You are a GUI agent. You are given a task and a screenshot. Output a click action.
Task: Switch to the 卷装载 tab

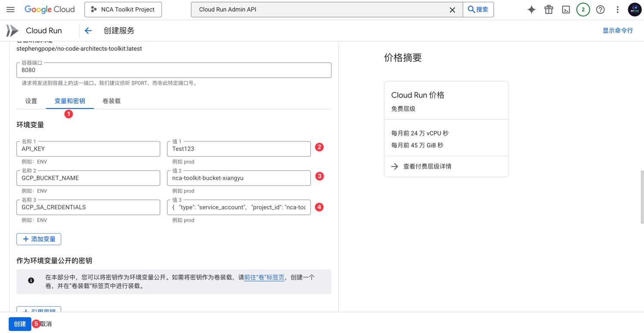click(x=111, y=101)
